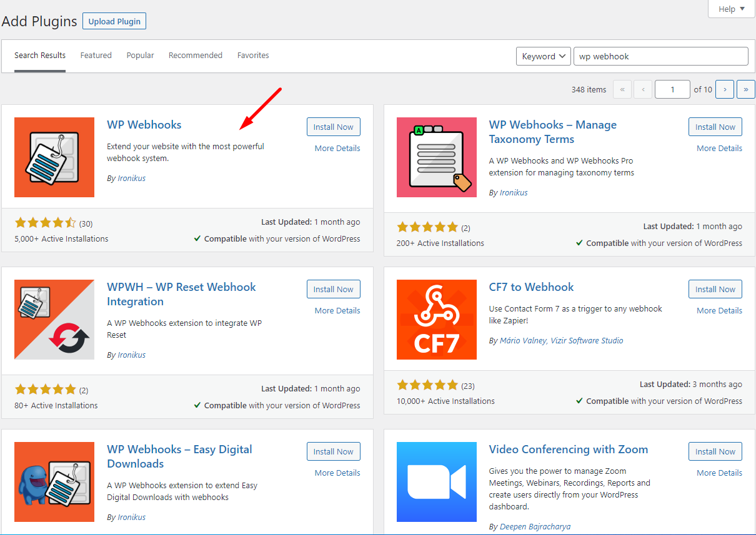The width and height of the screenshot is (756, 535).
Task: View More Details for WP Reset Webhook
Action: point(337,311)
